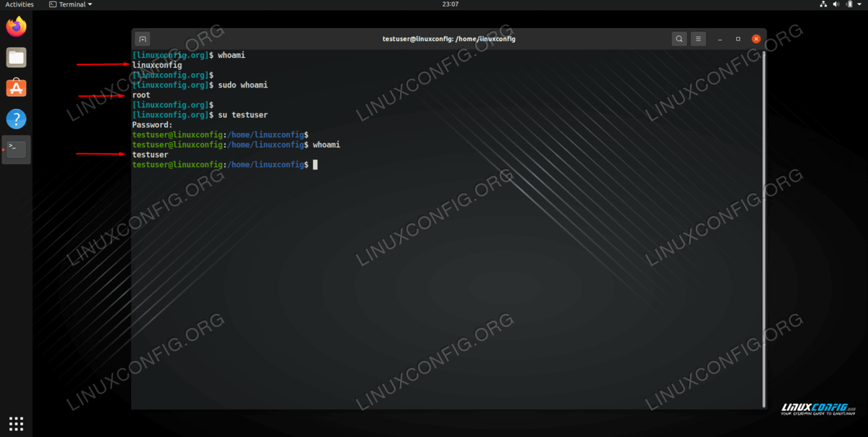Expand the system menu arrow
Viewport: 868px width, 437px height.
[860, 4]
